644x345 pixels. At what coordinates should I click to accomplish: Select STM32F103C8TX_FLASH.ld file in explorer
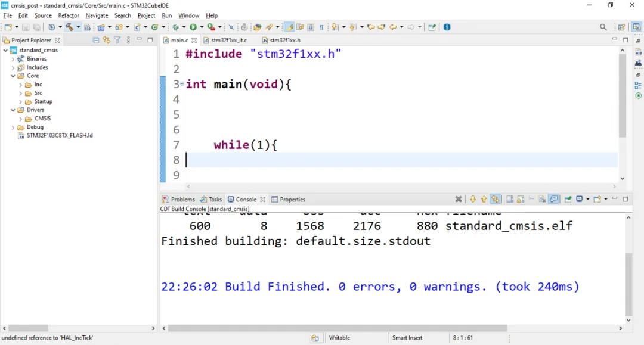click(59, 135)
